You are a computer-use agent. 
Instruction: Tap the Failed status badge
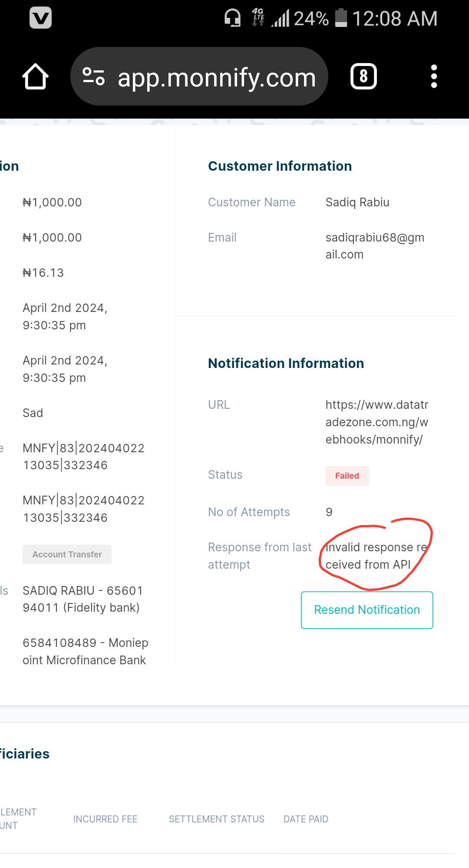point(347,476)
